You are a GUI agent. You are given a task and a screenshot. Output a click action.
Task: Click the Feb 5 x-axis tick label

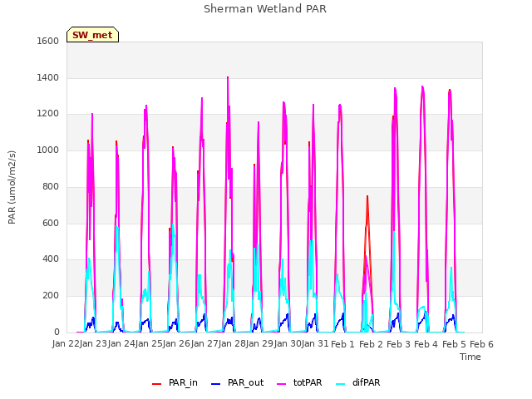454,344
